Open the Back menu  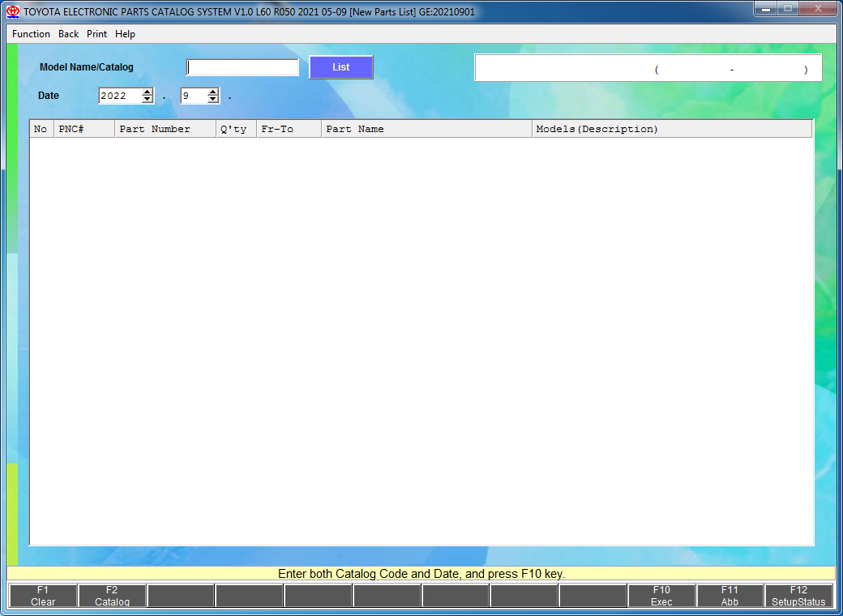click(x=68, y=34)
